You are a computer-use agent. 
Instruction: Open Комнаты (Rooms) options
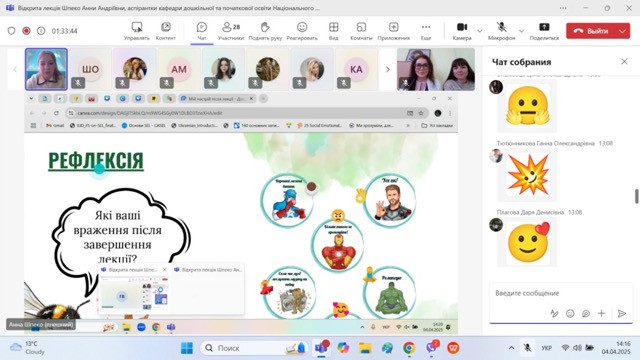click(361, 31)
